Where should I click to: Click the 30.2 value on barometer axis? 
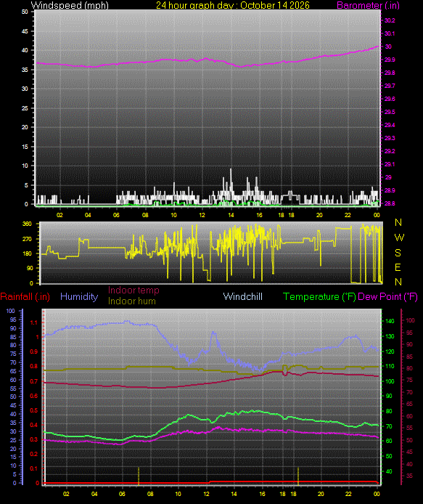pos(390,20)
